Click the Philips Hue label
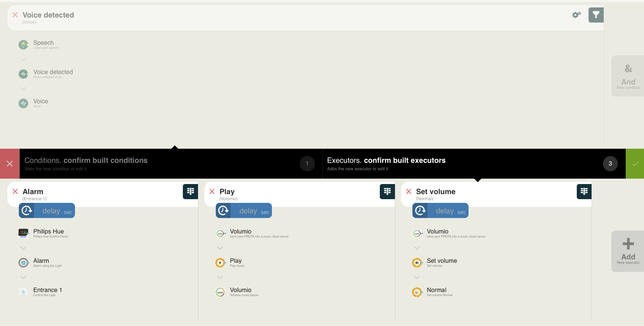Screen dimensions: 644x326 point(48,231)
